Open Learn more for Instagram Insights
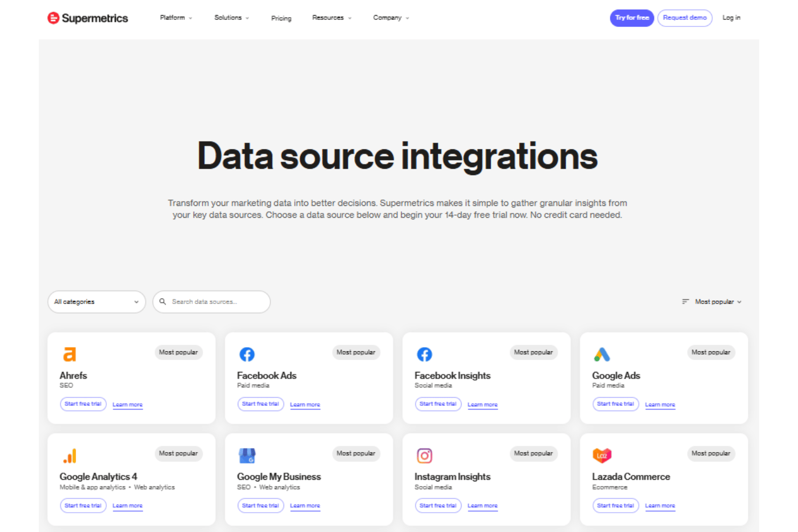 click(x=483, y=506)
